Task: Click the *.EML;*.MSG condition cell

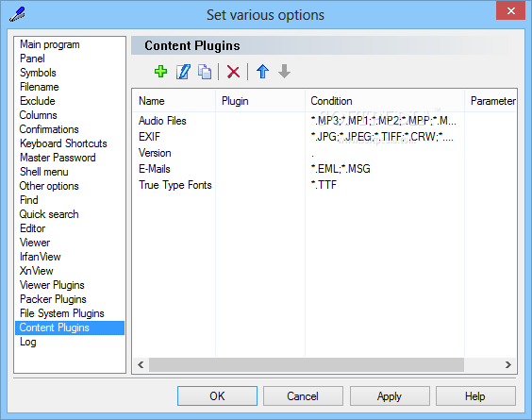Action: [341, 169]
